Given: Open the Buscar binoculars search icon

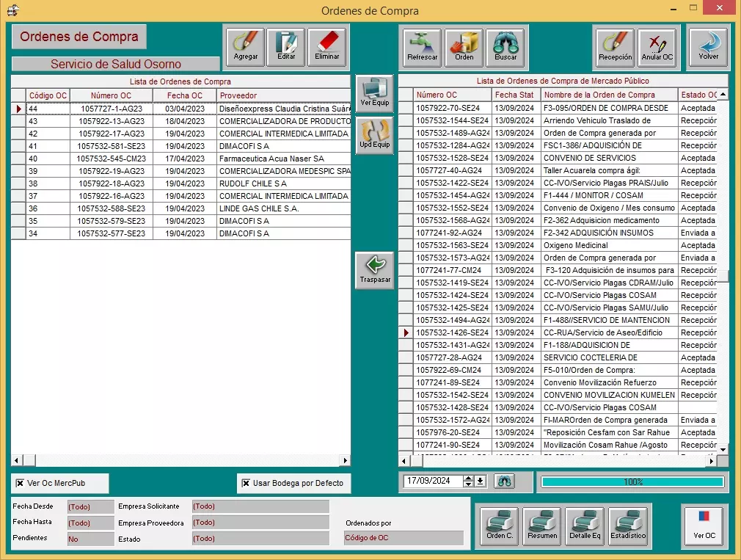Looking at the screenshot, I should [x=506, y=46].
